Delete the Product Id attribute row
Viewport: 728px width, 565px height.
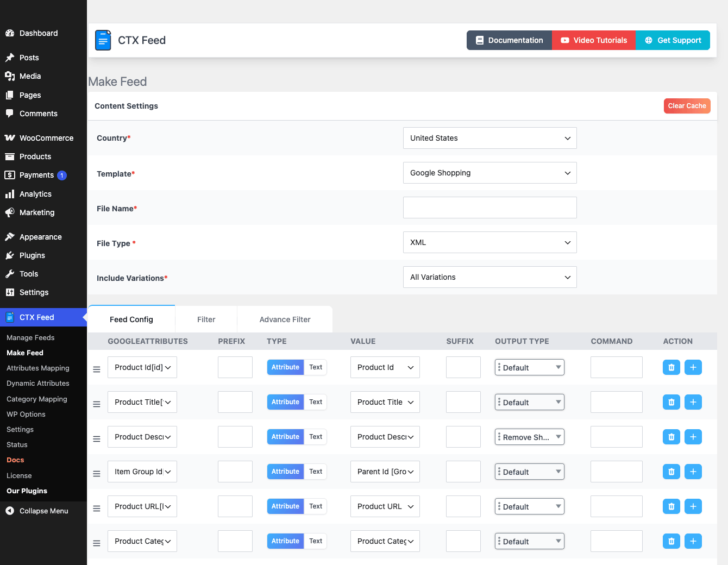pos(671,367)
